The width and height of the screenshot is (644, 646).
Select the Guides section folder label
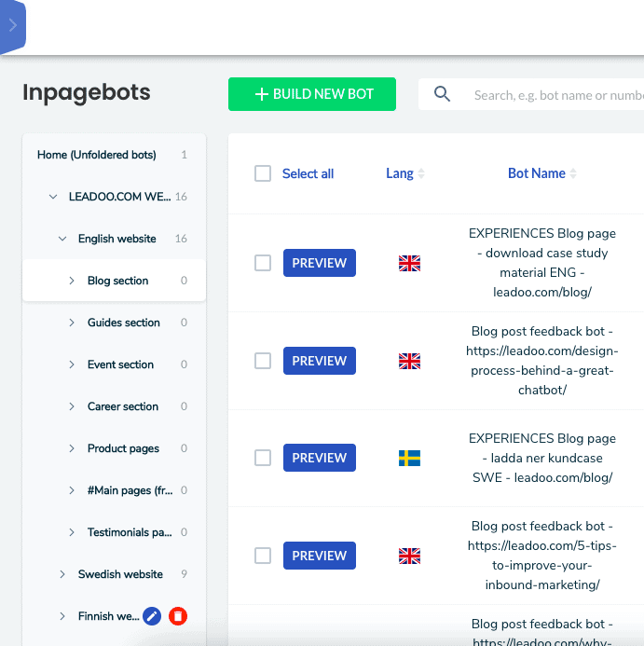tap(124, 323)
